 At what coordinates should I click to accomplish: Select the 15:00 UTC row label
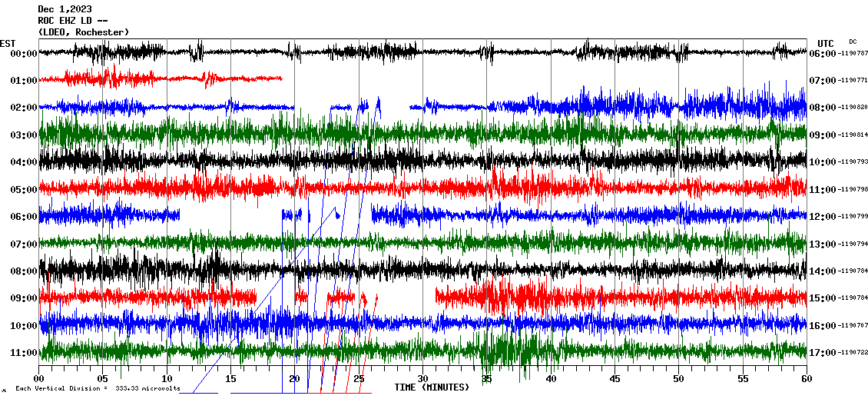pyautogui.click(x=822, y=298)
